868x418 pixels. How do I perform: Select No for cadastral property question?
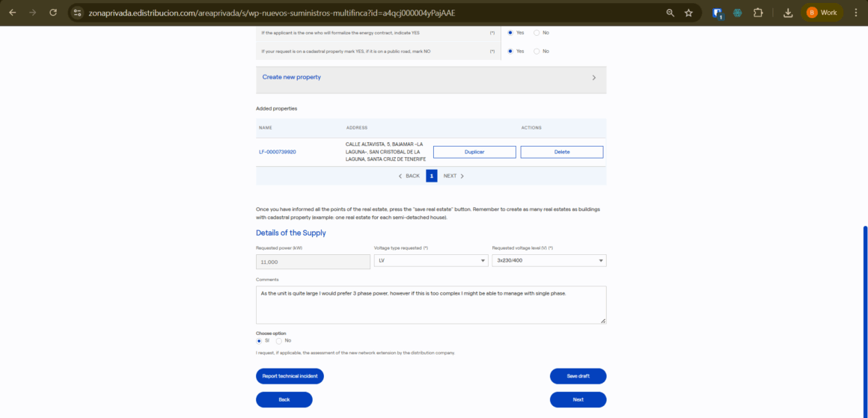(537, 51)
